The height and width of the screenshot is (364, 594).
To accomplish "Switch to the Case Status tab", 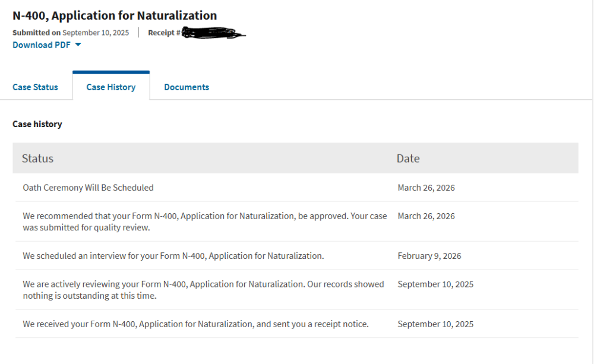I will coord(35,87).
